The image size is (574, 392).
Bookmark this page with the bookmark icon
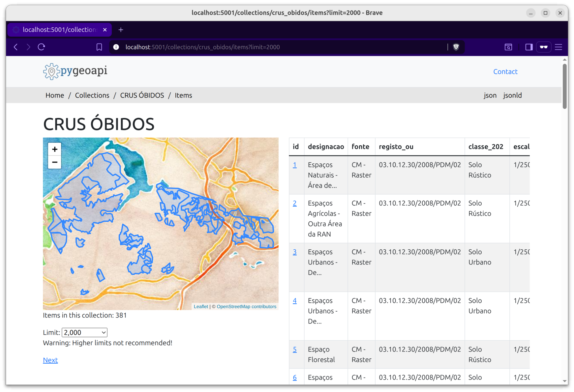(x=99, y=47)
